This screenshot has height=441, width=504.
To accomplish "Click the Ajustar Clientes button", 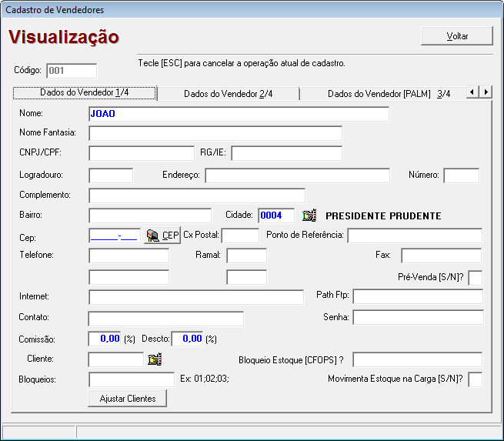I will pyautogui.click(x=128, y=399).
